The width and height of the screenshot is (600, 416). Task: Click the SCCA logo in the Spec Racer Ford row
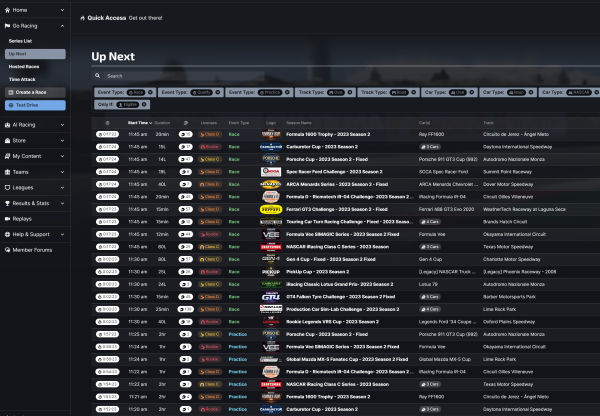[271, 172]
